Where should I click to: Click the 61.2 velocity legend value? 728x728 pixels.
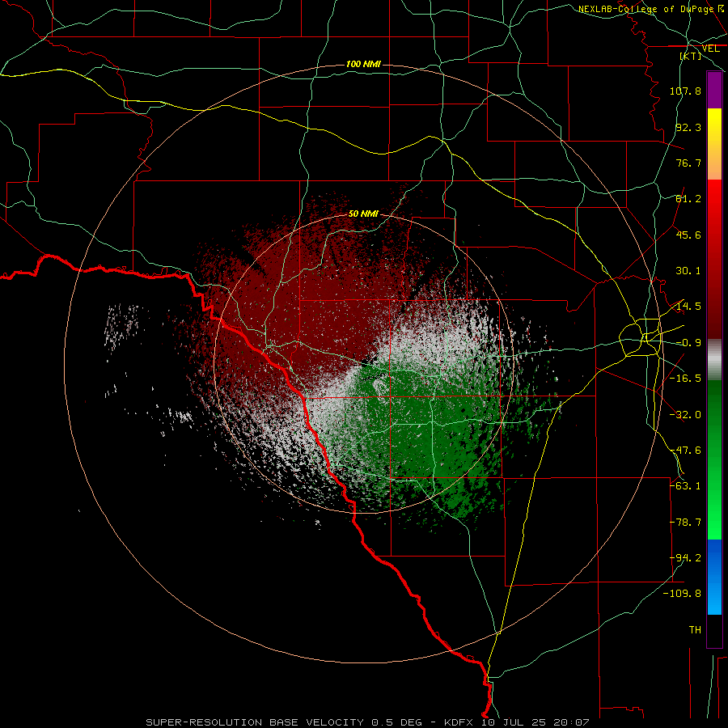click(688, 199)
